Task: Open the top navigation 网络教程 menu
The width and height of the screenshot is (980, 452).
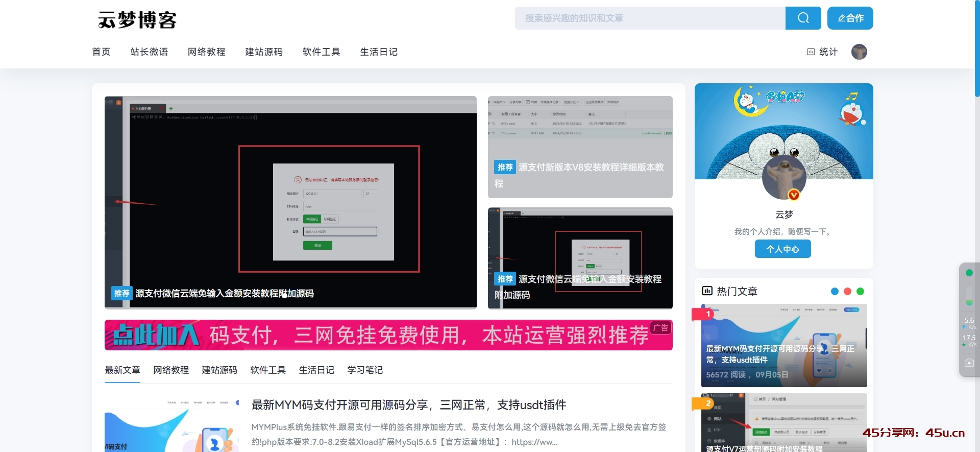Action: click(206, 52)
